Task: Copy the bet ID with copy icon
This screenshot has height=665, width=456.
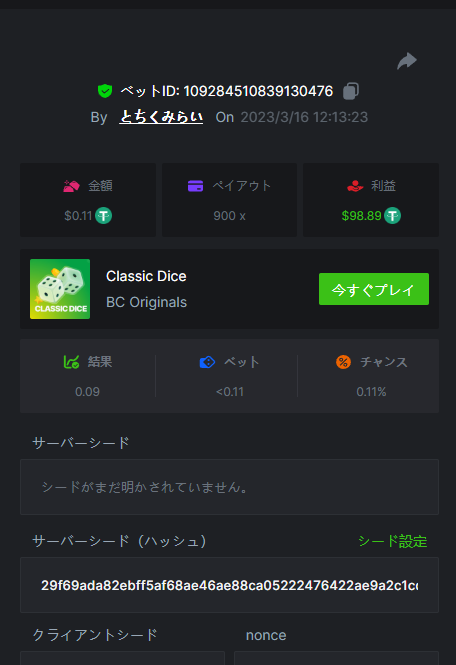Action: pos(351,91)
